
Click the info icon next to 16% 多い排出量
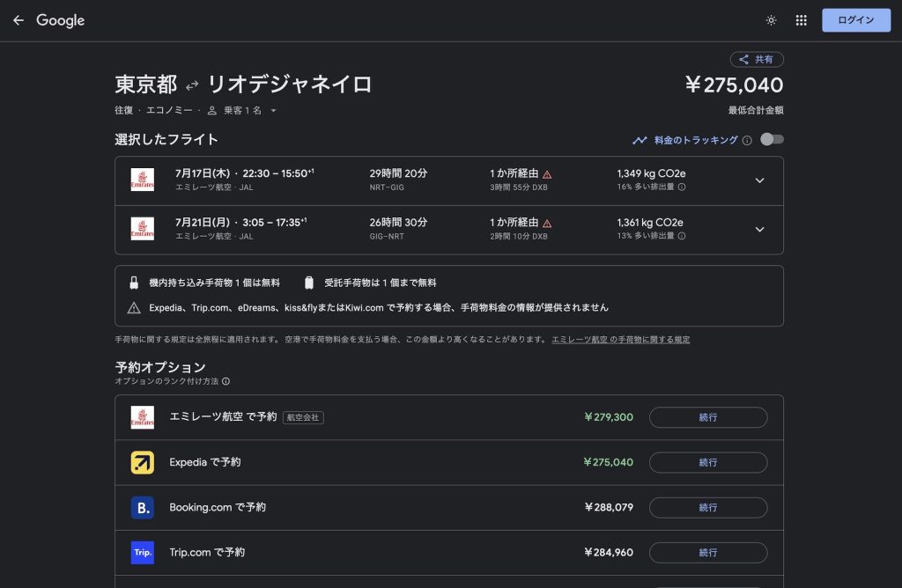(x=682, y=187)
